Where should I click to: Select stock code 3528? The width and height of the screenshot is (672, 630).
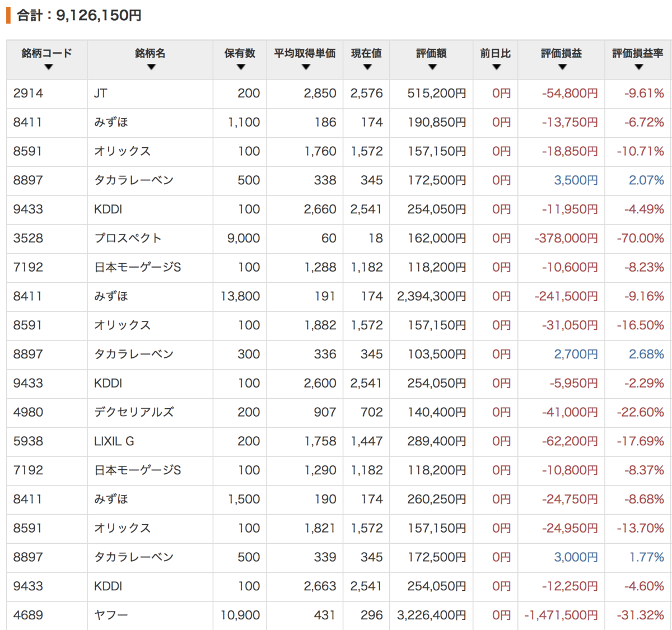28,239
